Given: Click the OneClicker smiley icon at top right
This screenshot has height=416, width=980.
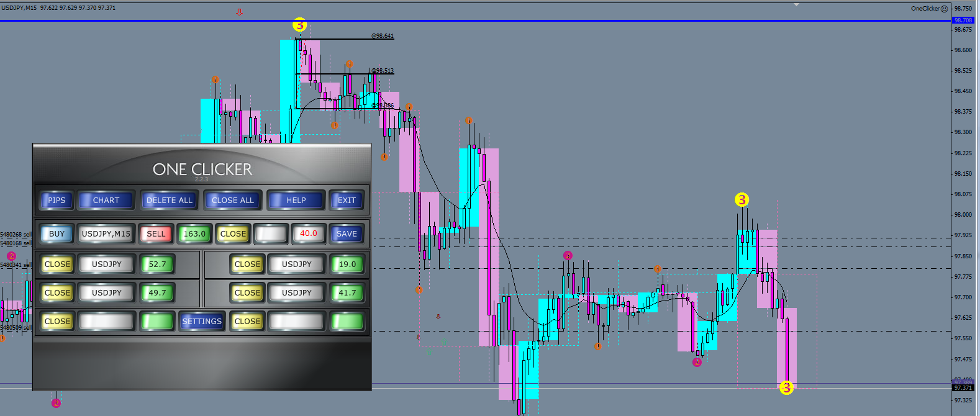Looking at the screenshot, I should click(x=944, y=9).
